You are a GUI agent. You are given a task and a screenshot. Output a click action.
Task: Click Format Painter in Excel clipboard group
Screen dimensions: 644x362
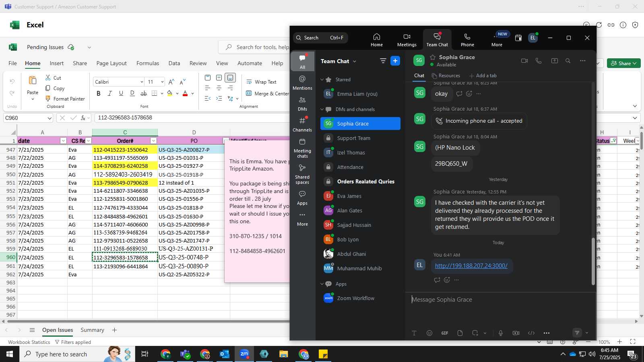(x=65, y=99)
